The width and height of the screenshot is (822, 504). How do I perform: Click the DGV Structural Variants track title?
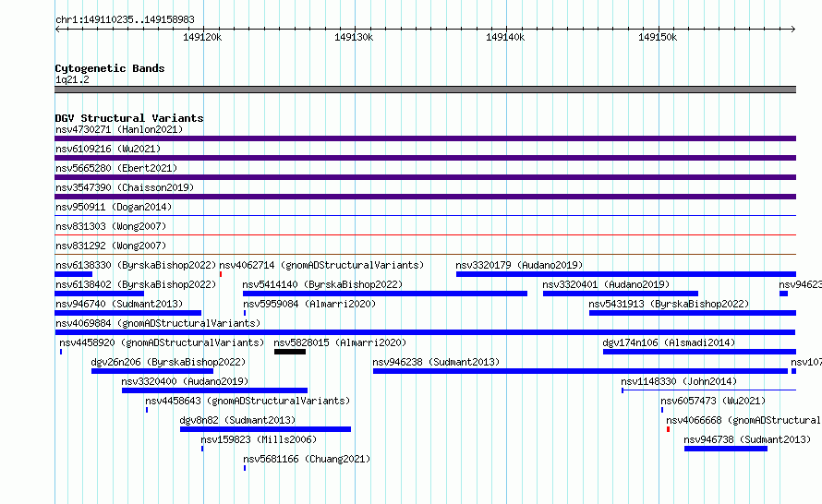point(129,118)
